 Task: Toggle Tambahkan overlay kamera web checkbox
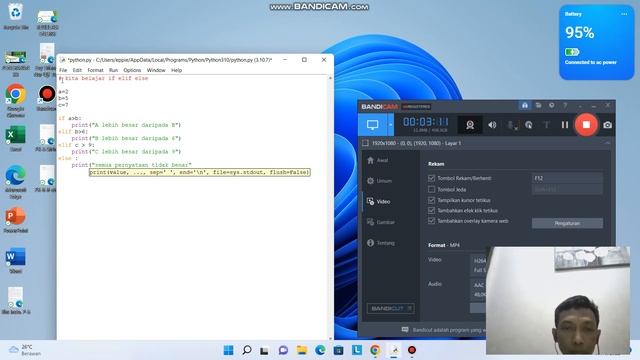click(431, 221)
